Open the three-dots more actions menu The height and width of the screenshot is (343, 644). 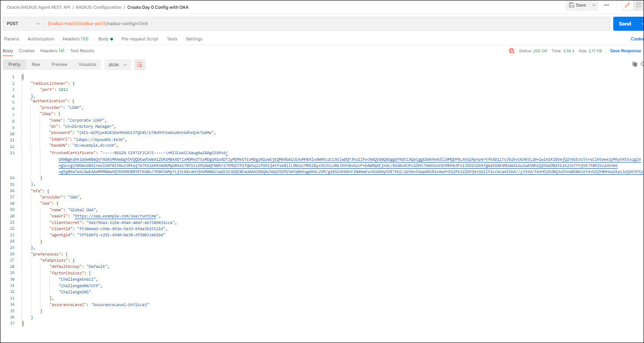pos(607,5)
